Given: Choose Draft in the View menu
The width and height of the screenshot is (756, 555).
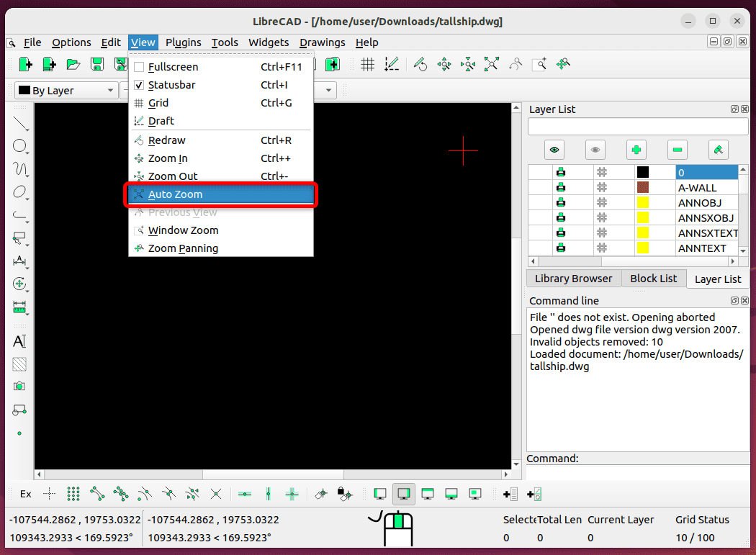Looking at the screenshot, I should pyautogui.click(x=221, y=121).
